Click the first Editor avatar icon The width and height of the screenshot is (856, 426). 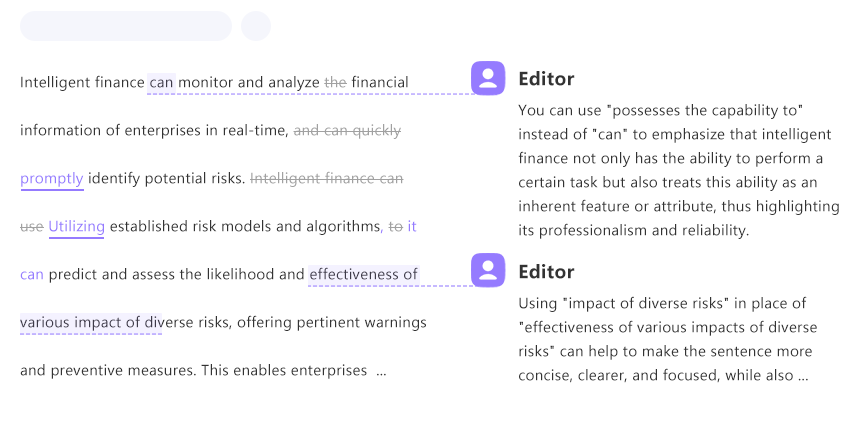click(x=488, y=78)
